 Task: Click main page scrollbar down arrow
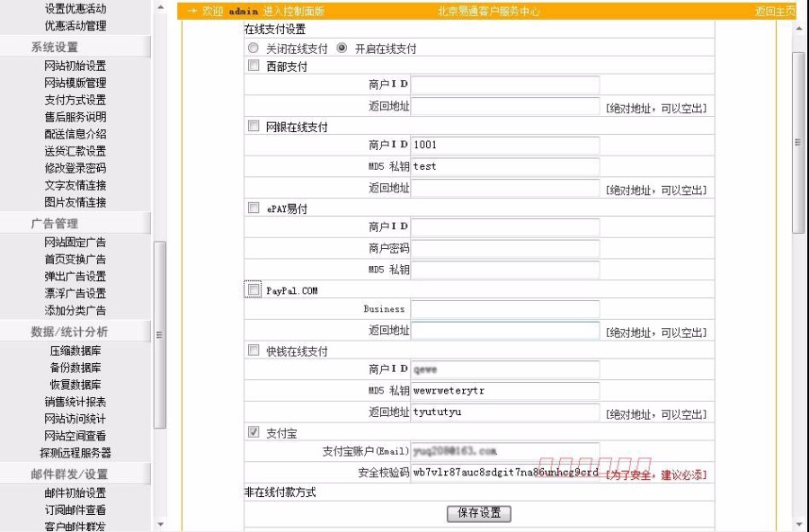pos(798,525)
